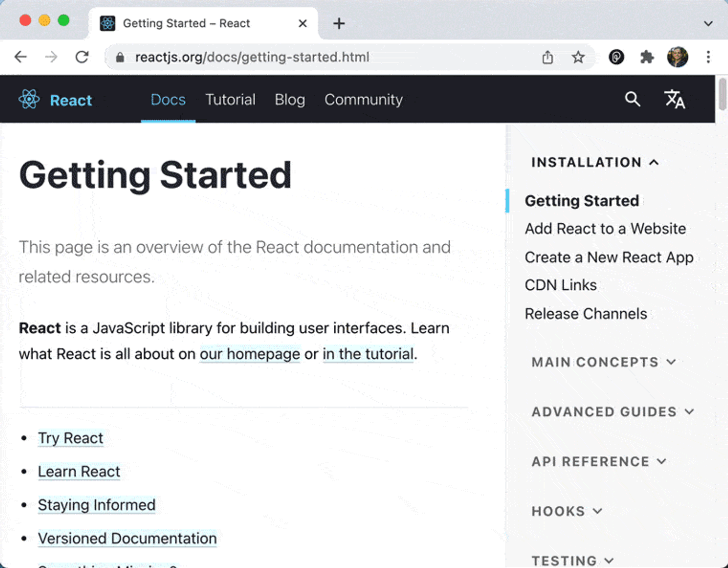
Task: Jump to the Versioned Documentation section
Action: [x=127, y=539]
